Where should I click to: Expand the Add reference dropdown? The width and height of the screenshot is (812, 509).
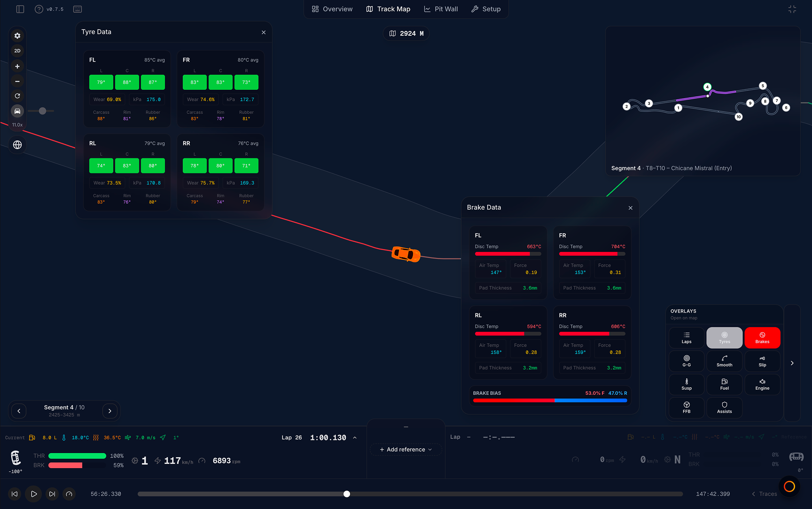[x=406, y=450]
